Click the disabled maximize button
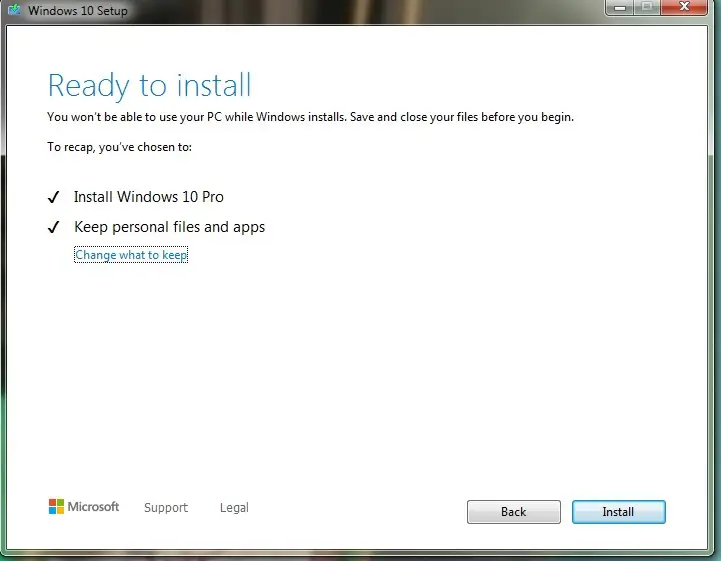This screenshot has width=721, height=561. (x=647, y=7)
